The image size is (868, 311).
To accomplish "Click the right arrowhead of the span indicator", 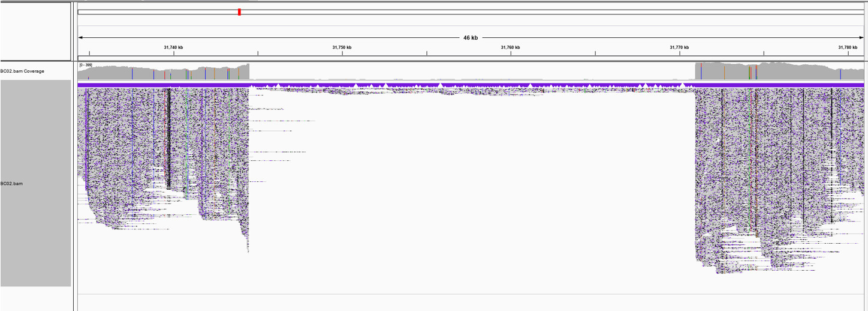I will pos(862,38).
